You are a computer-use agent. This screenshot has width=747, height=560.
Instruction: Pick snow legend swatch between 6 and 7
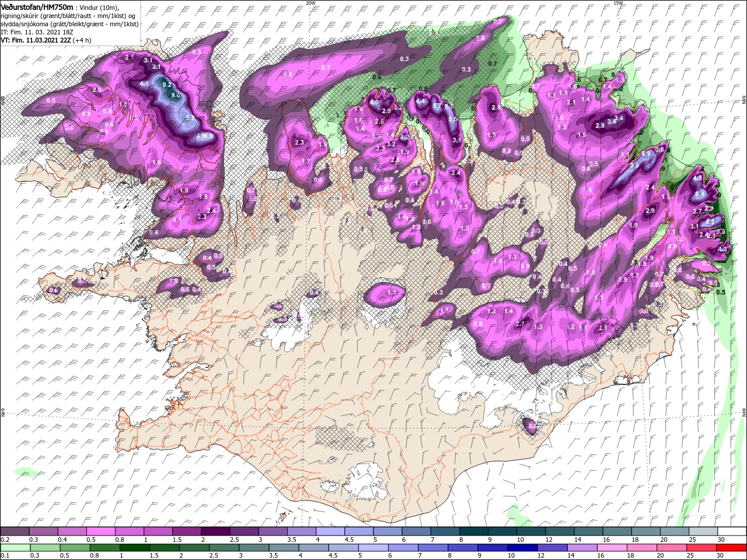click(x=416, y=531)
